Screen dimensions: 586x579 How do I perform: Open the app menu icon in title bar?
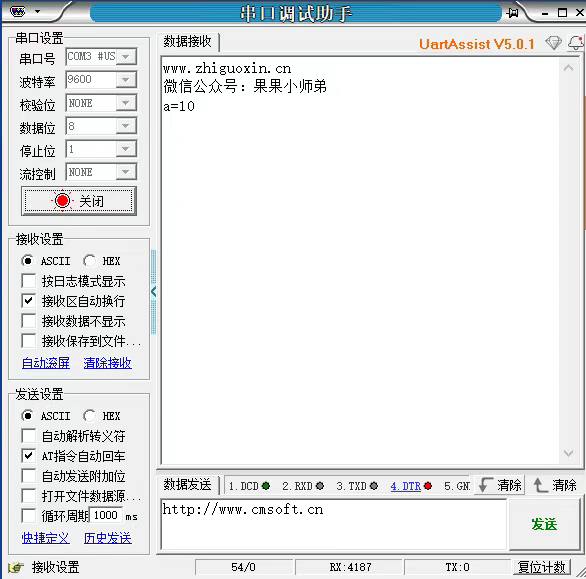(17, 11)
